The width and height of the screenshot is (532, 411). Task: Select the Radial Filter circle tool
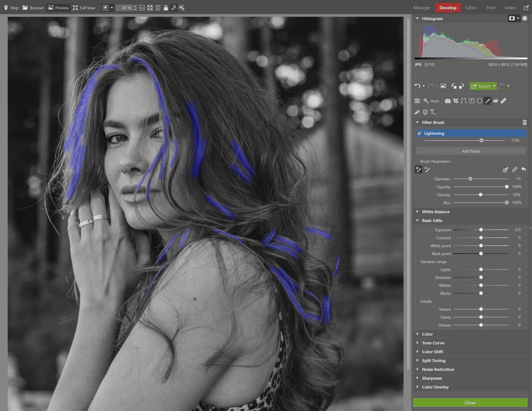click(480, 101)
